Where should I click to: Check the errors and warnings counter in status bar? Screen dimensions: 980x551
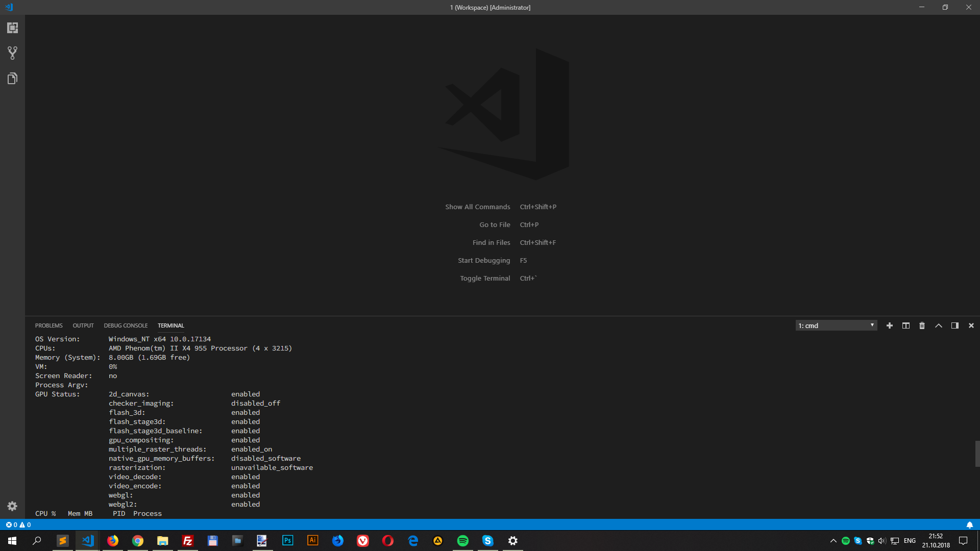point(17,524)
